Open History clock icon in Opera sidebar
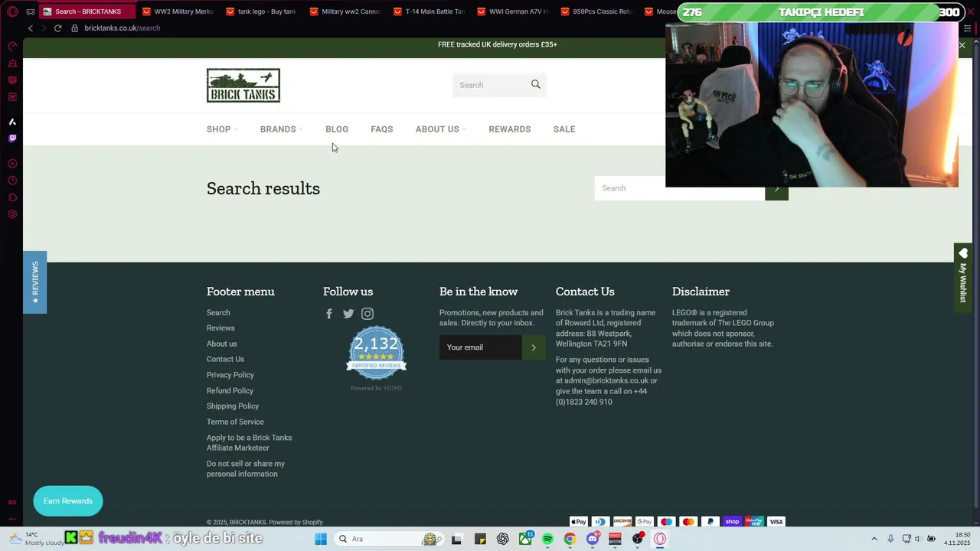 click(12, 181)
